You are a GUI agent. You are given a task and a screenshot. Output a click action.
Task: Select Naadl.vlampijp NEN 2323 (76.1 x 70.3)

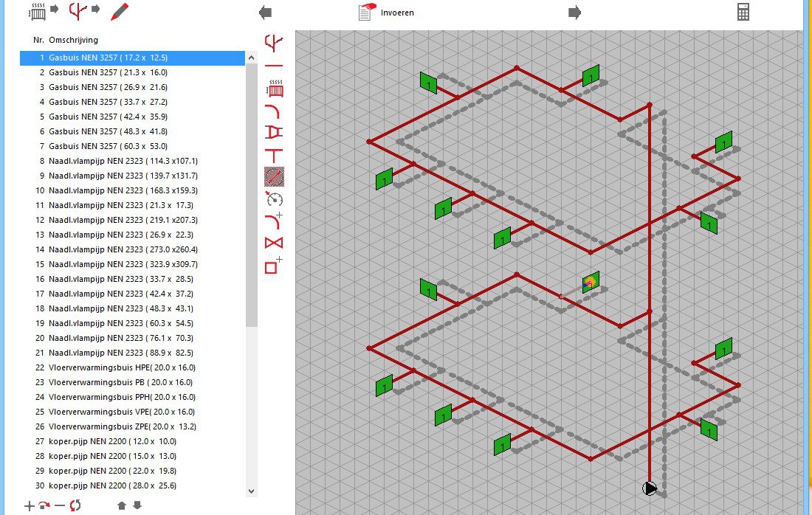(132, 338)
